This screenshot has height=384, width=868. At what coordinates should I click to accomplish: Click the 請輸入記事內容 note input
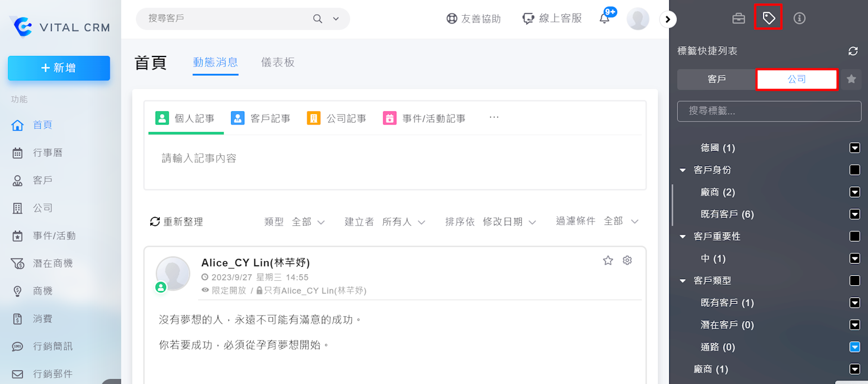tap(395, 159)
